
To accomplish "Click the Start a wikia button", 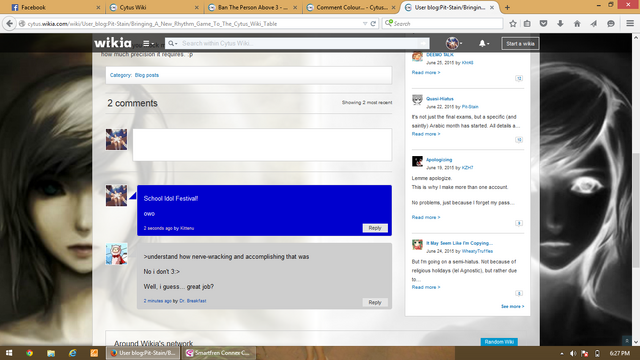I will tap(520, 44).
